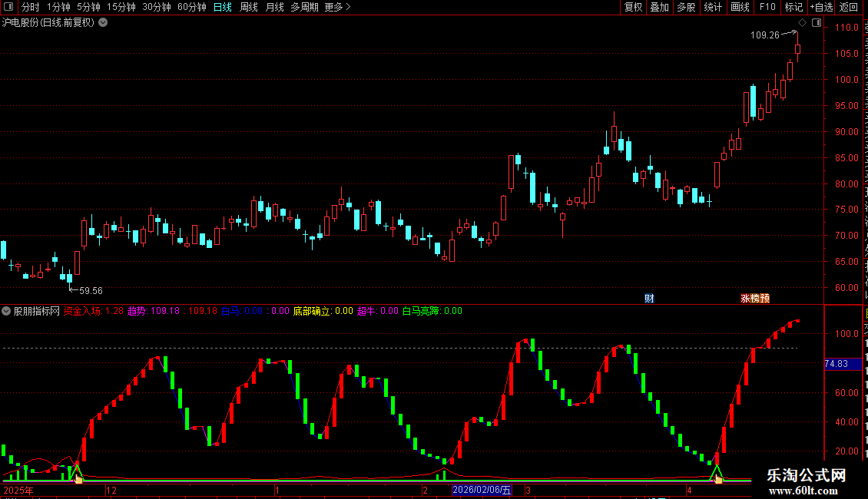Open the 画线 drawing tools
Screen dimensions: 868x499
coord(740,7)
